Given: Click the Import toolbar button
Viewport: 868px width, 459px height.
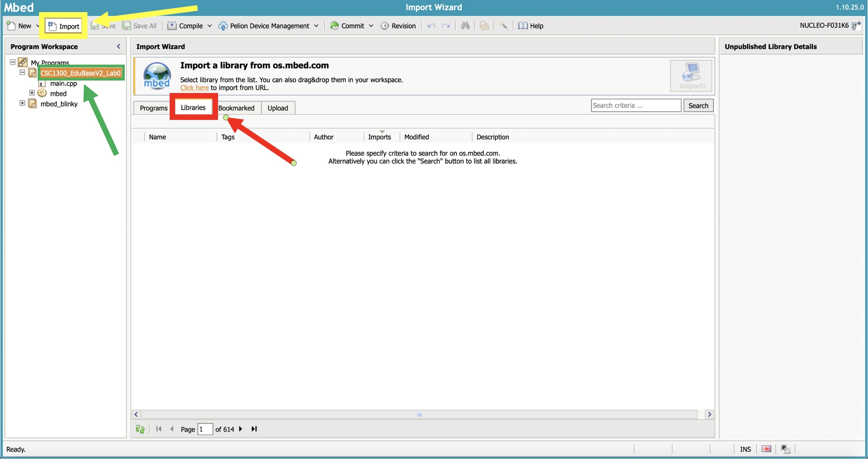Looking at the screenshot, I should 64,26.
